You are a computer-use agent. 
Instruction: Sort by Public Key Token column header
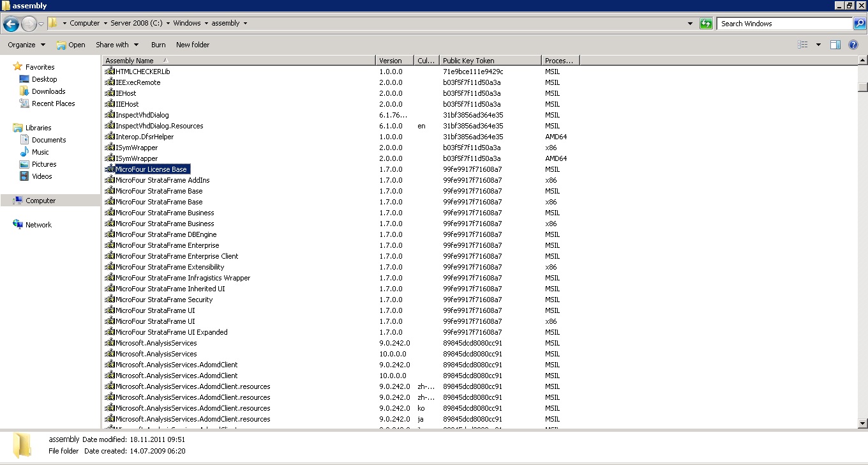[490, 61]
